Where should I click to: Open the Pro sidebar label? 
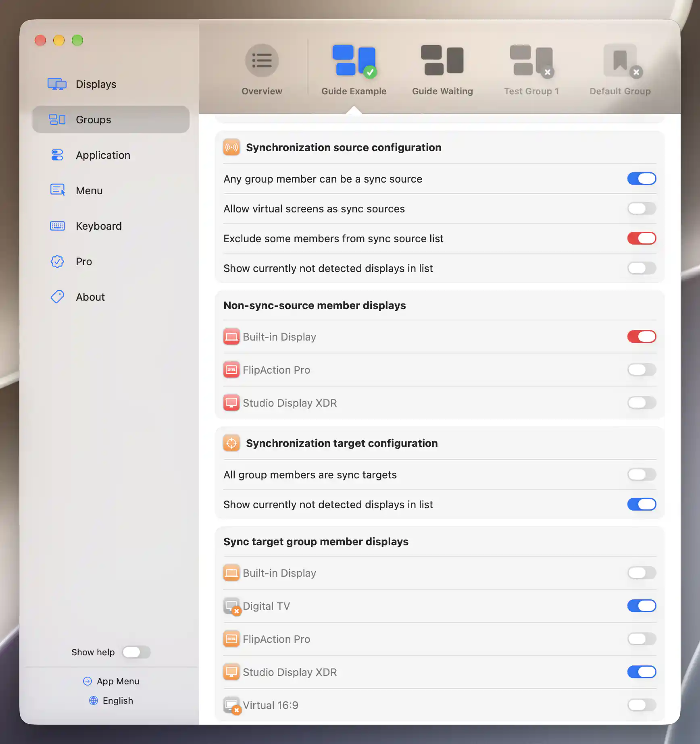(84, 262)
